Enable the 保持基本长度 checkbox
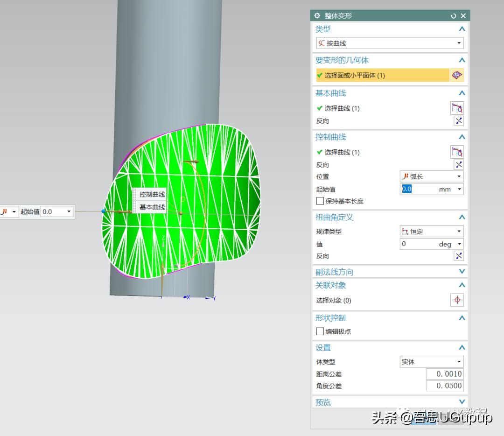The height and width of the screenshot is (436, 504). point(320,201)
